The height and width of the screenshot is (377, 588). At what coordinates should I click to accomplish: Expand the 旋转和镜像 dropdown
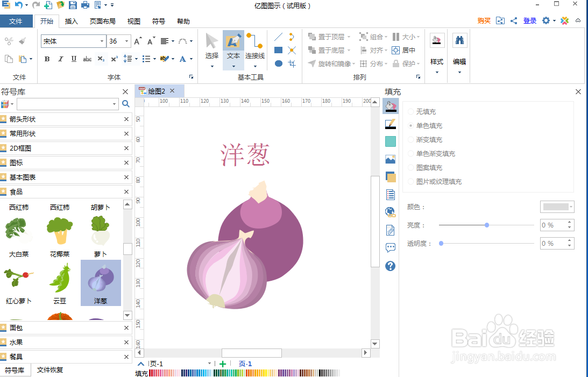(353, 63)
